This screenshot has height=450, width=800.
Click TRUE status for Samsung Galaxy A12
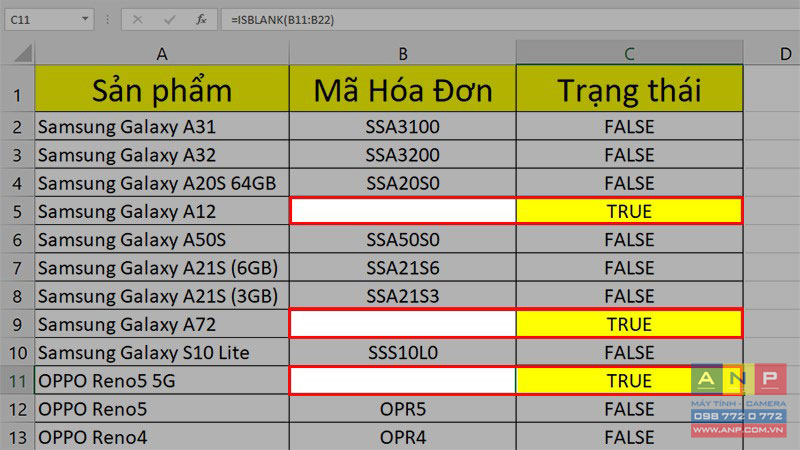click(629, 211)
